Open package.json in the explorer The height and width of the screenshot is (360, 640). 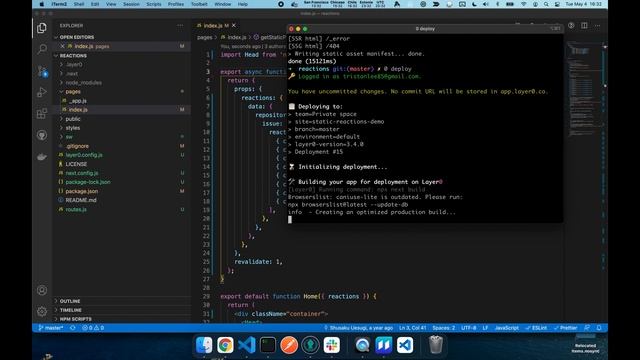[x=82, y=191]
